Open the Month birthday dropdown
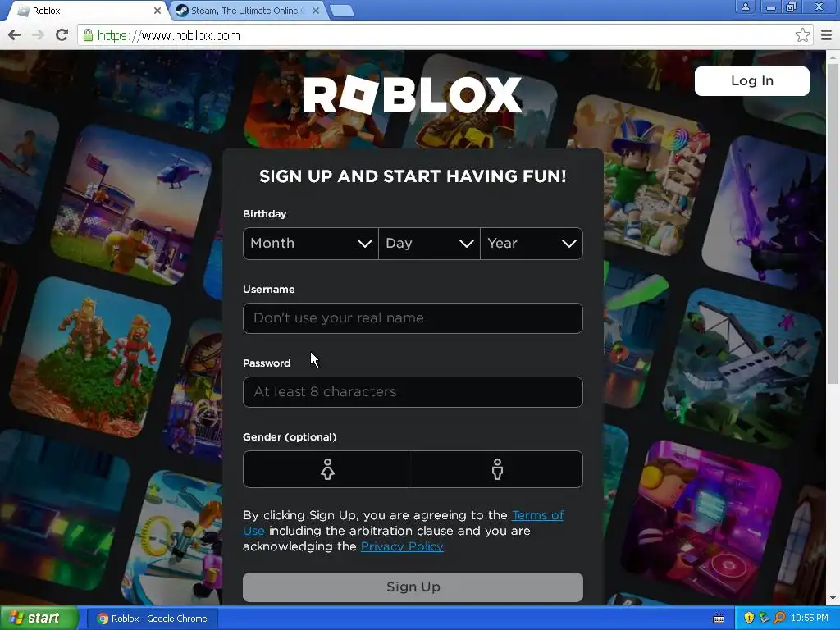The image size is (840, 630). click(311, 243)
